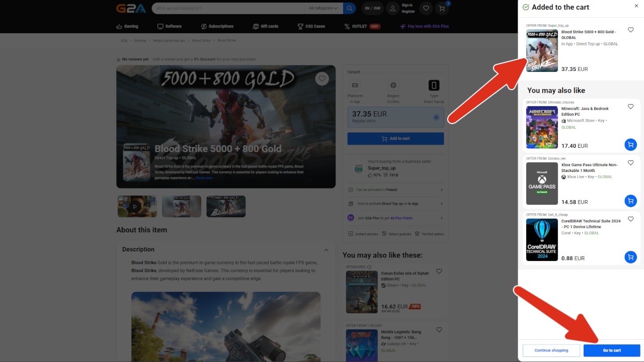Click the search magnifier button

[x=350, y=8]
